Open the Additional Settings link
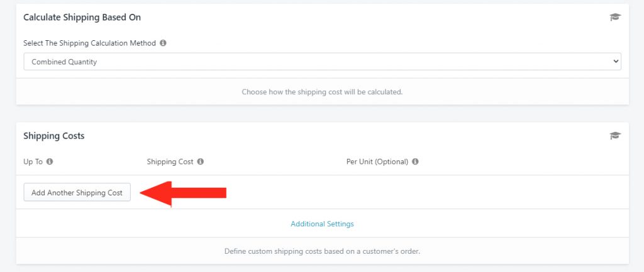Viewport: 644px width, 272px height. (x=322, y=224)
